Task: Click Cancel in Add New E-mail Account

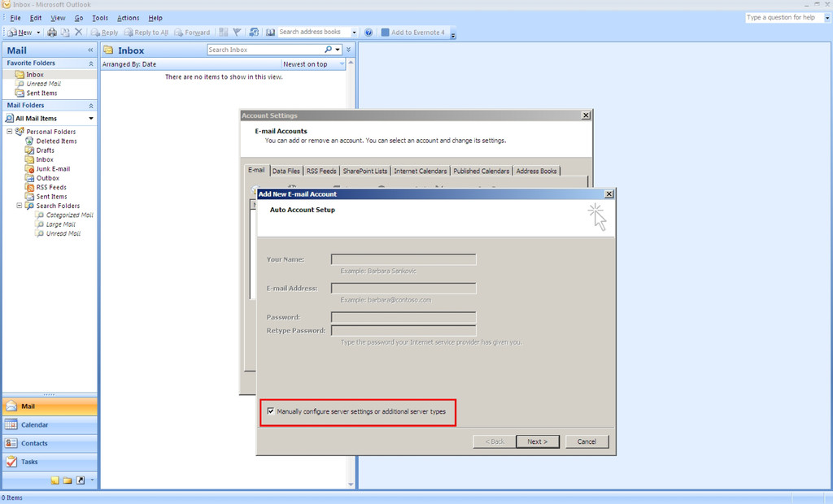Action: [x=587, y=441]
